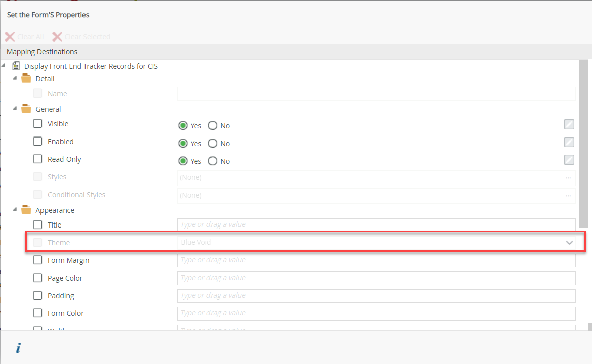This screenshot has height=364, width=592.
Task: Collapse the Display Front-End Tracker Records root node
Action: click(4, 65)
